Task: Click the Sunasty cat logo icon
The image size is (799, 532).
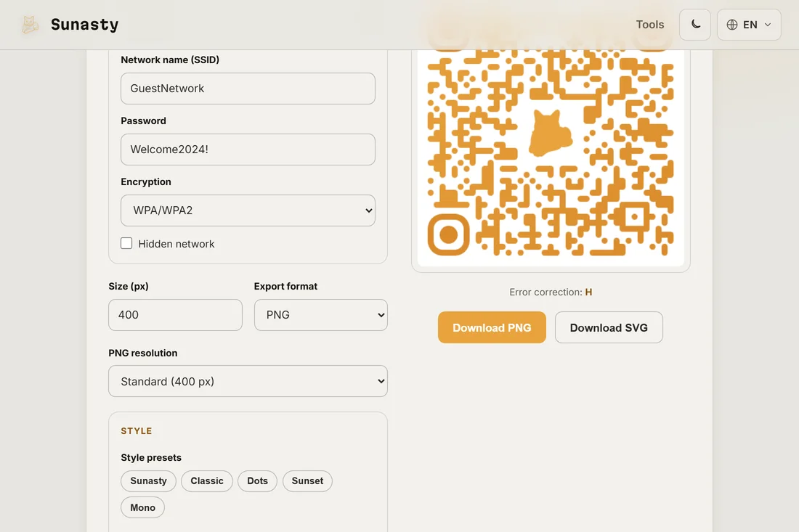Action: pos(30,25)
